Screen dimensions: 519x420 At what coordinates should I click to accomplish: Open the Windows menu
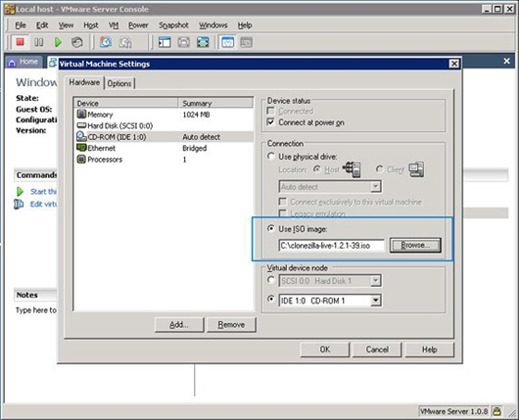[x=213, y=25]
